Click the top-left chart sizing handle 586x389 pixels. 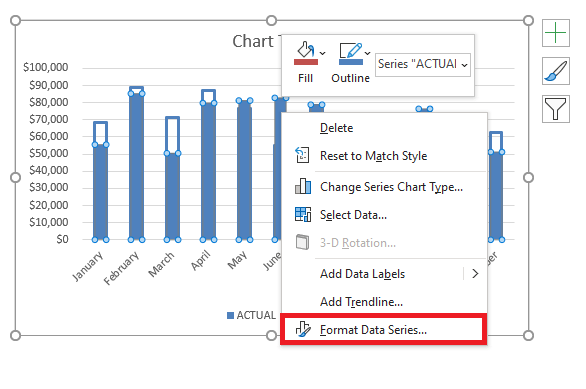tap(15, 21)
